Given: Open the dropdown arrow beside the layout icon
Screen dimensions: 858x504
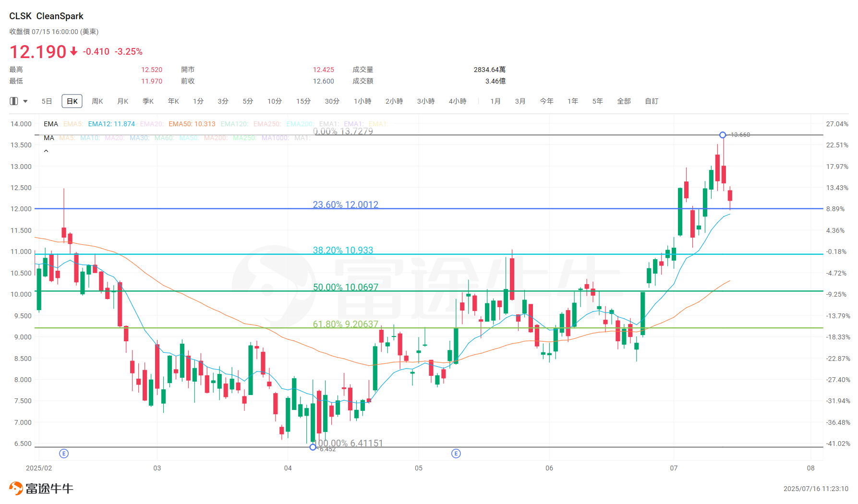Looking at the screenshot, I should tap(26, 101).
